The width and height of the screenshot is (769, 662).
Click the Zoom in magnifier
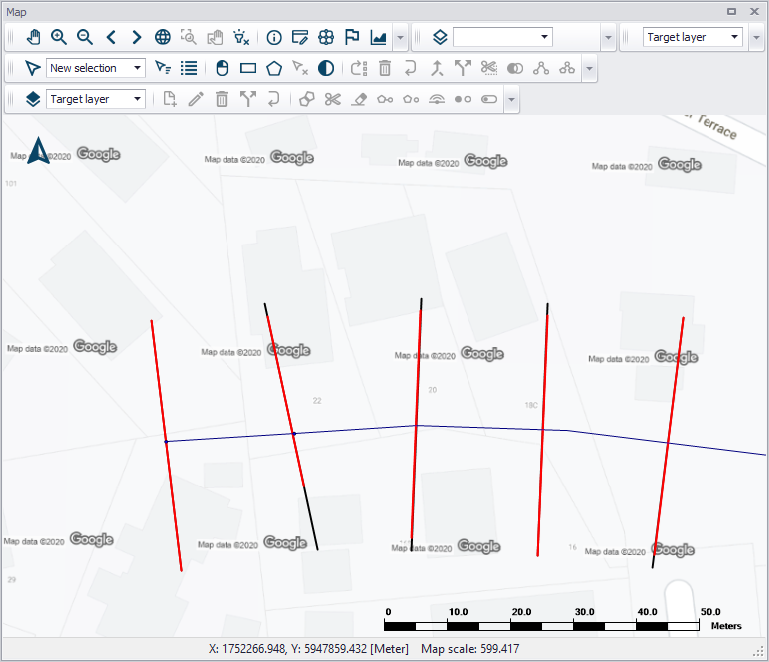pyautogui.click(x=59, y=37)
